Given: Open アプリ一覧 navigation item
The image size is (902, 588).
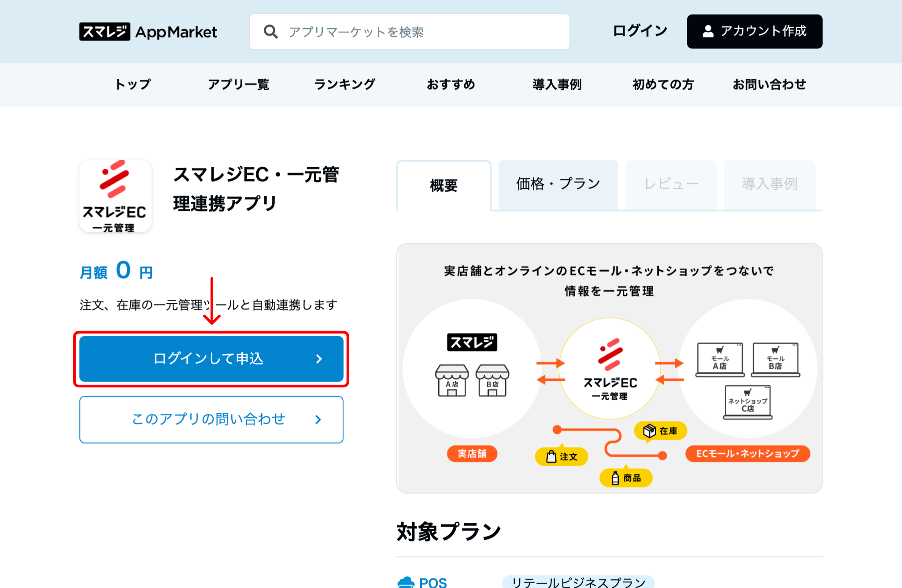Looking at the screenshot, I should [238, 84].
